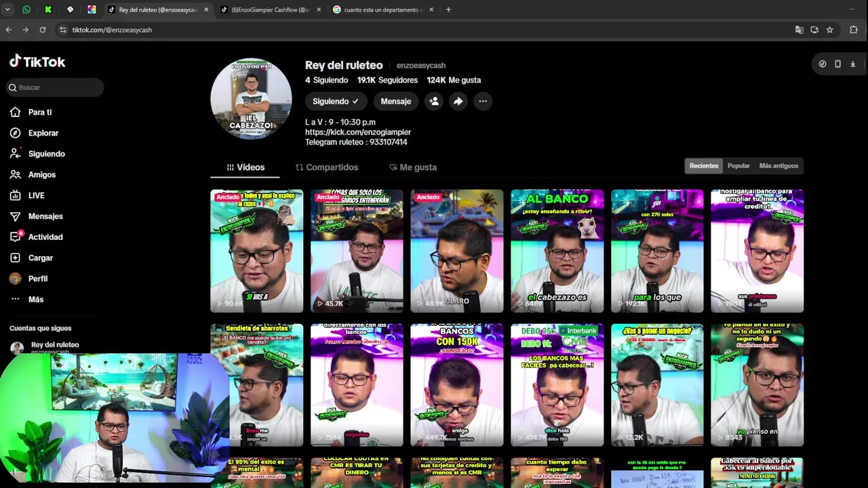This screenshot has width=868, height=488.
Task: Select the Vídeos tab
Action: point(245,167)
